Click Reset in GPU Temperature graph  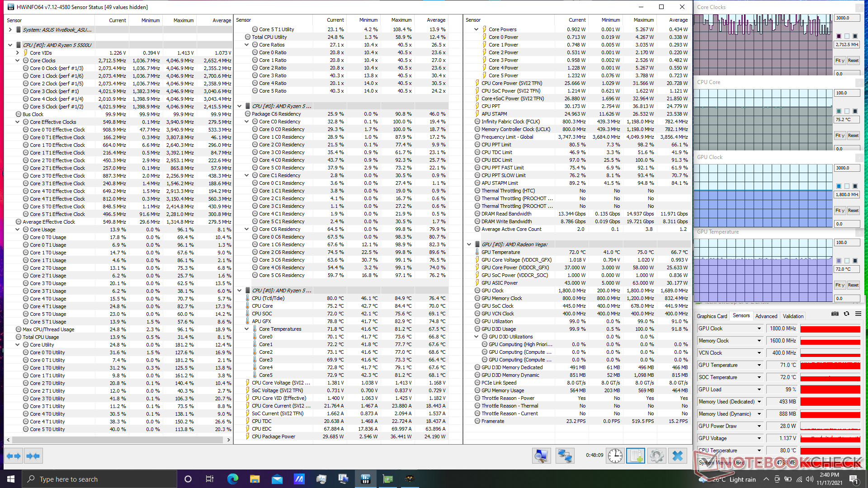coord(853,285)
